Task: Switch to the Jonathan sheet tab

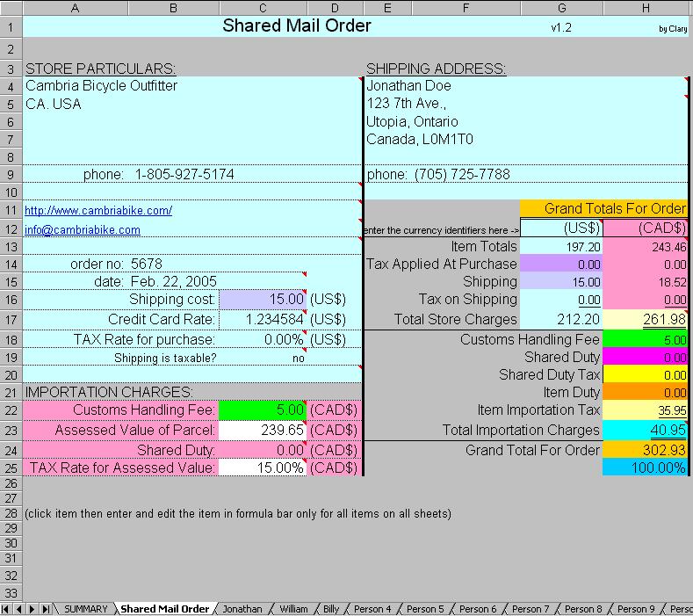Action: (x=242, y=609)
